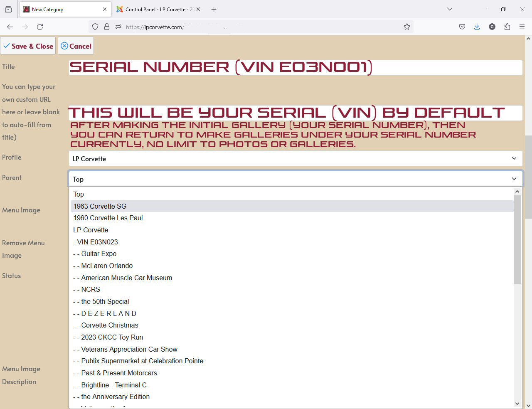Select '- - Guitar Expo' option
The width and height of the screenshot is (532, 409).
click(x=292, y=254)
